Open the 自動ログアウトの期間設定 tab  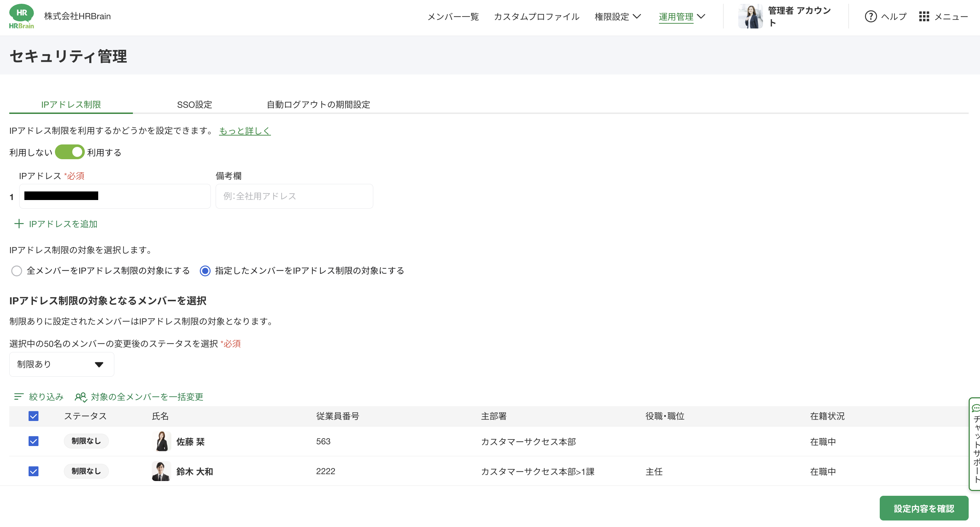tap(318, 105)
